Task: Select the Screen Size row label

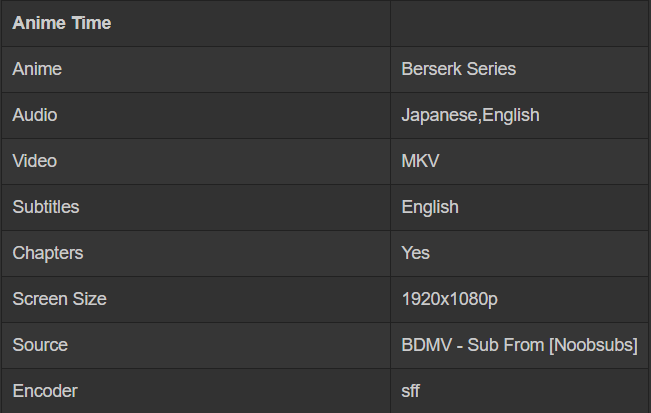Action: [x=59, y=299]
